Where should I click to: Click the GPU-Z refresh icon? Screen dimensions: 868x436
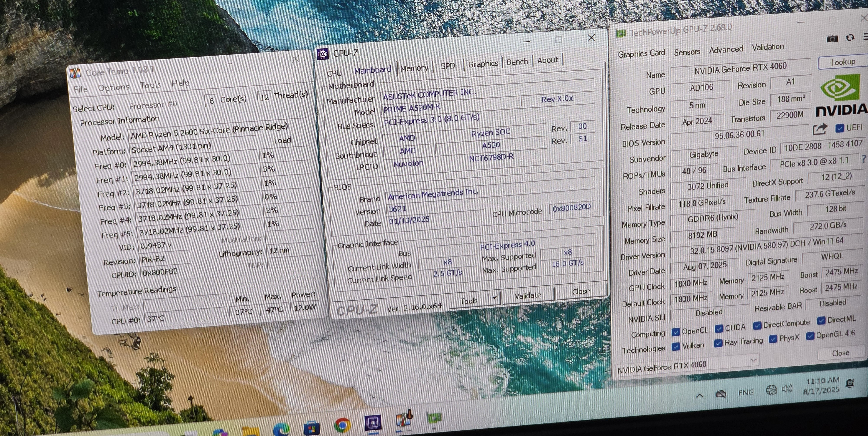(850, 37)
